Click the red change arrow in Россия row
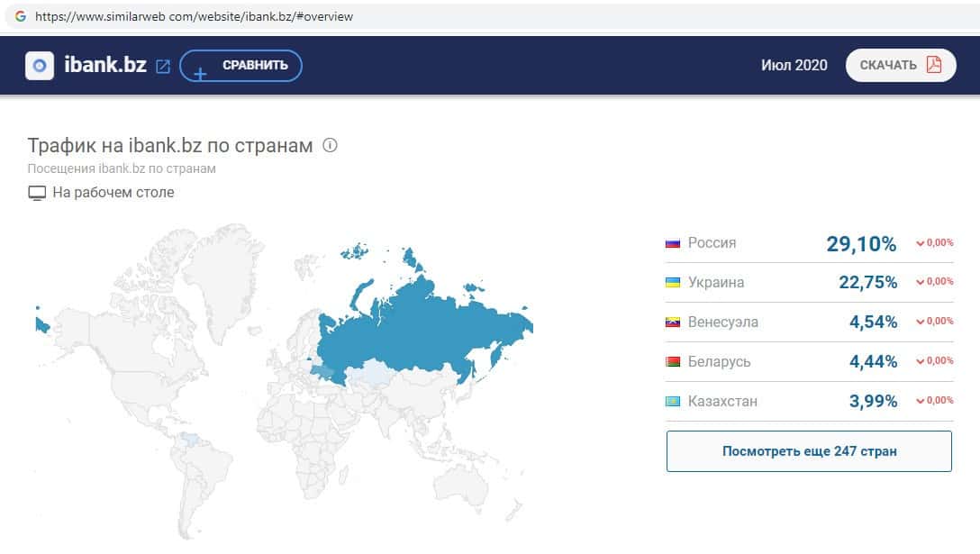The image size is (980, 554). pyautogui.click(x=920, y=243)
